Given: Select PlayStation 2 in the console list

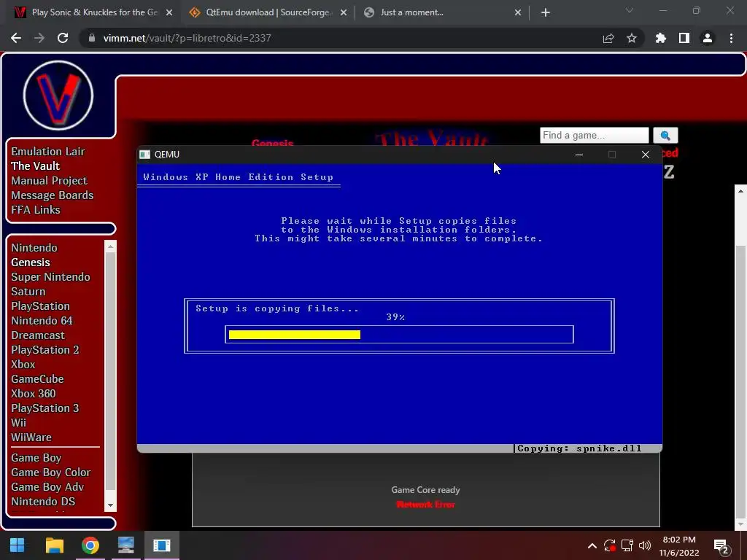Looking at the screenshot, I should [x=45, y=350].
